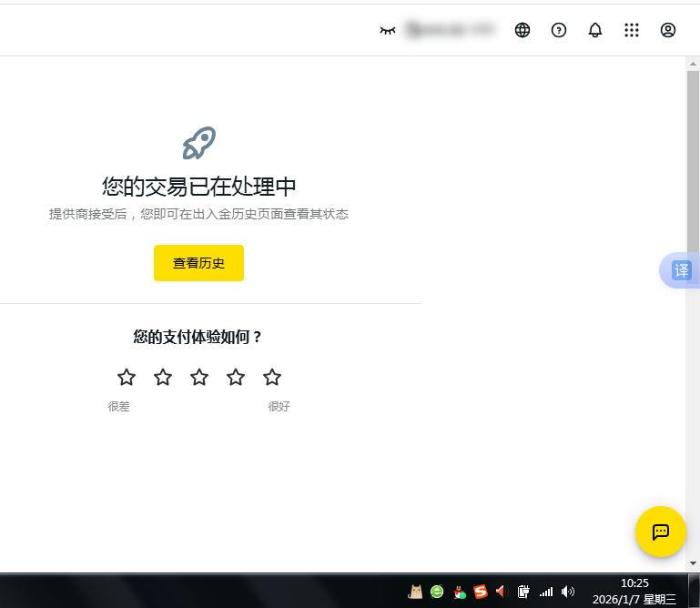This screenshot has height=608, width=700.
Task: Click the page scrollbar up arrow
Action: point(693,64)
